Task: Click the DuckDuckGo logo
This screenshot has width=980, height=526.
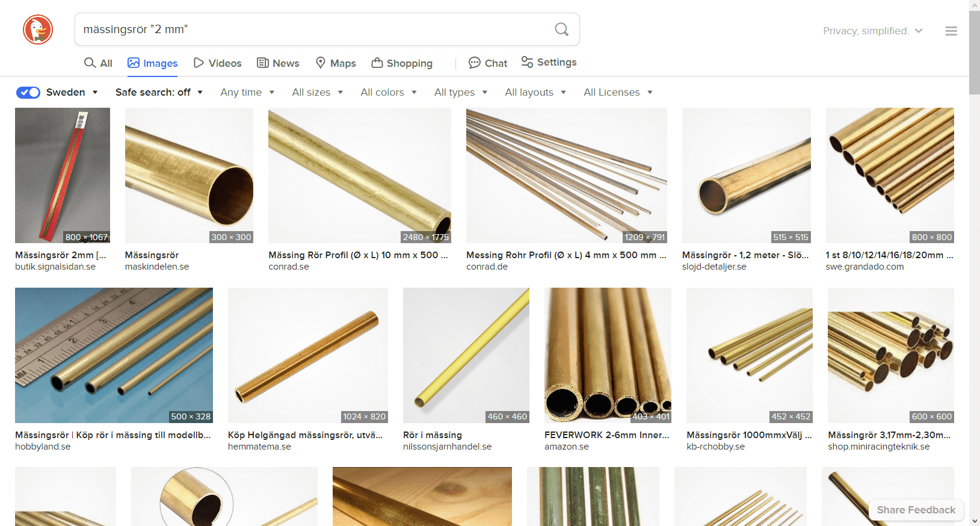Action: [38, 29]
